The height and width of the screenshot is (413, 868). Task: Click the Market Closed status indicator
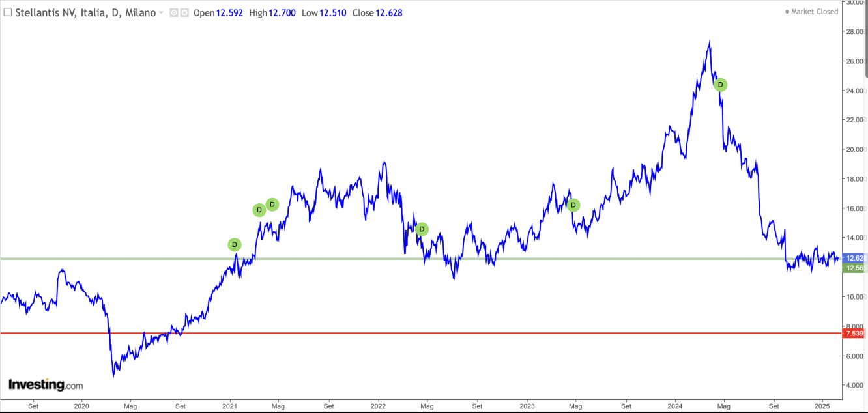811,12
